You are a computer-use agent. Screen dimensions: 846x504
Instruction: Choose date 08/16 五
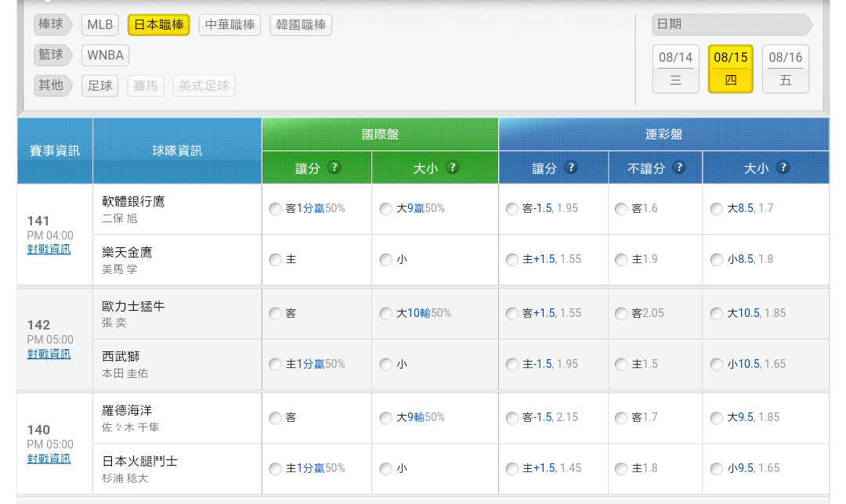click(786, 68)
